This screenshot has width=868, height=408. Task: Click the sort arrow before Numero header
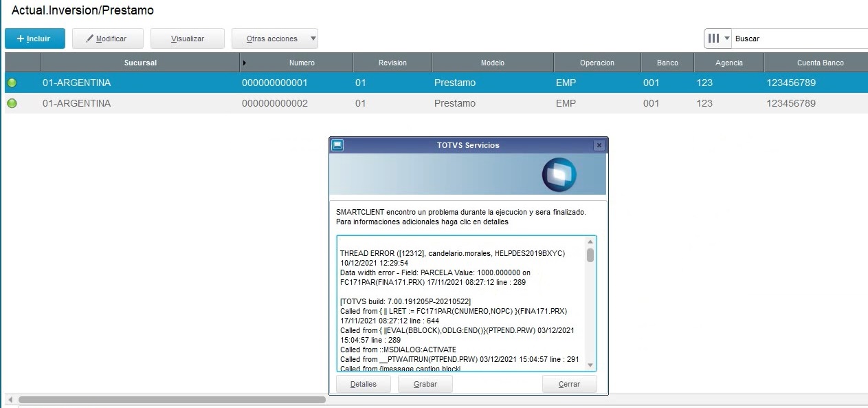245,63
